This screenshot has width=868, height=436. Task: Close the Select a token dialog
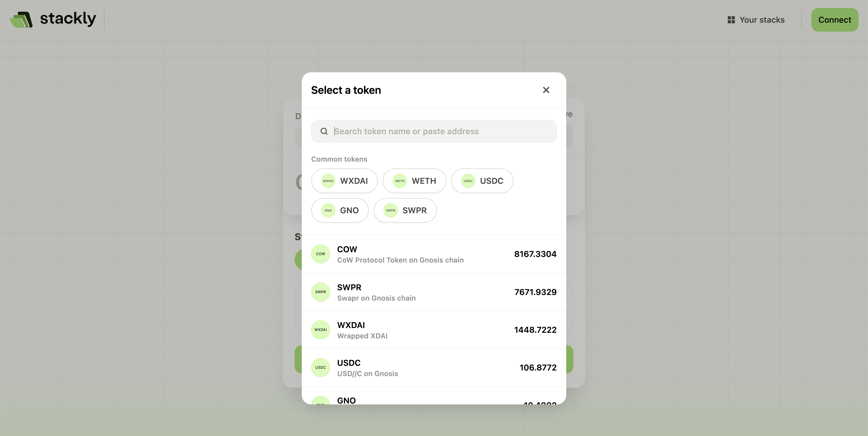(546, 90)
